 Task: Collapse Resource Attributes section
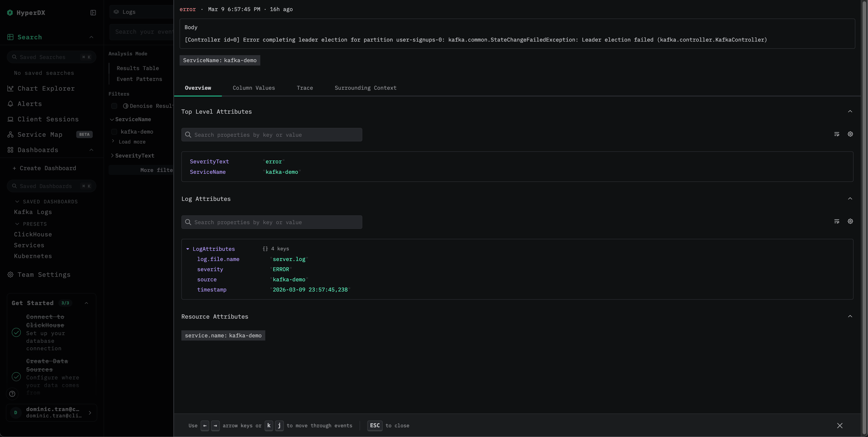850,317
